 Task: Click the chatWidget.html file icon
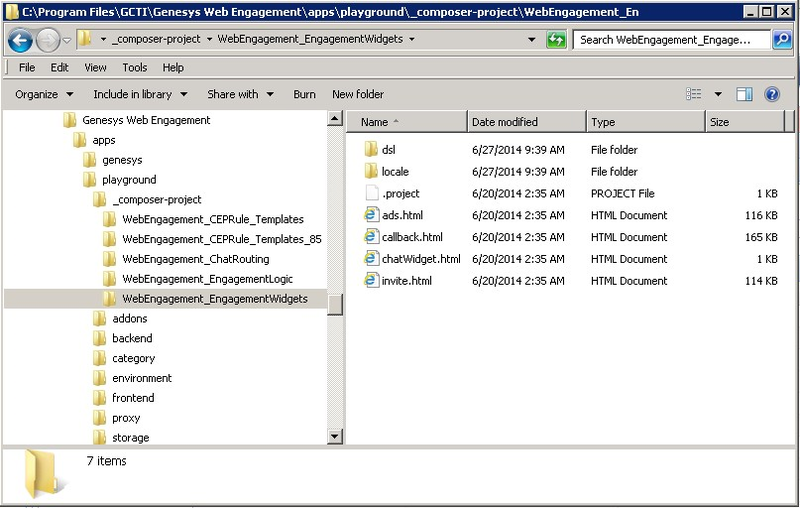click(371, 259)
